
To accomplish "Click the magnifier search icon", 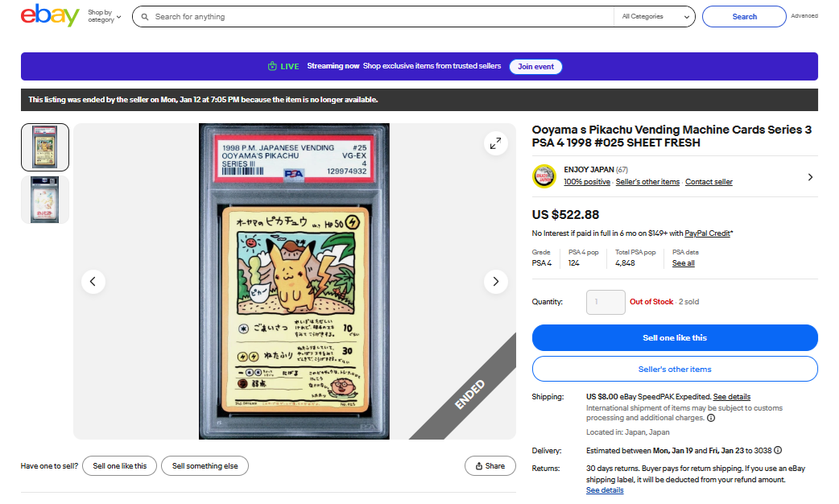I will (x=144, y=17).
